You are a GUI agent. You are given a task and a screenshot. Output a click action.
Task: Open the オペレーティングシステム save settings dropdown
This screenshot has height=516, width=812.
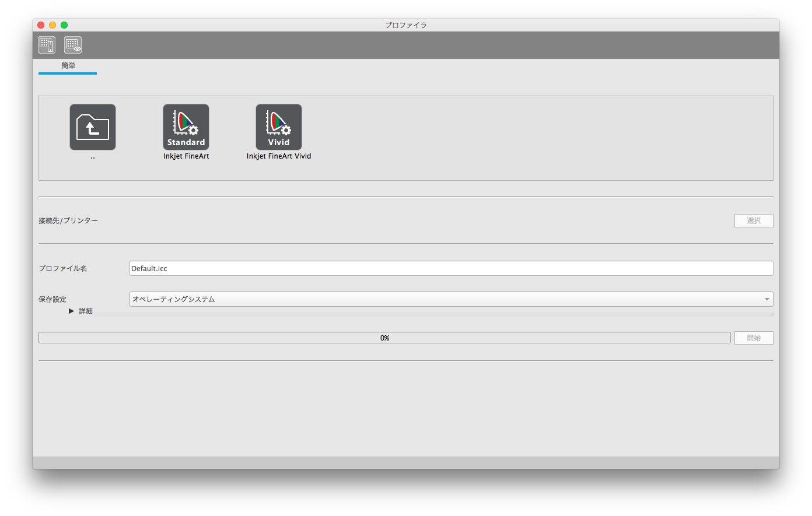[x=452, y=299]
